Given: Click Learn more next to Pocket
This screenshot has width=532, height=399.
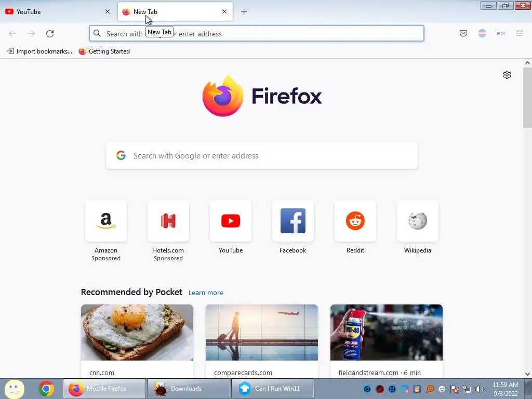Looking at the screenshot, I should (206, 293).
